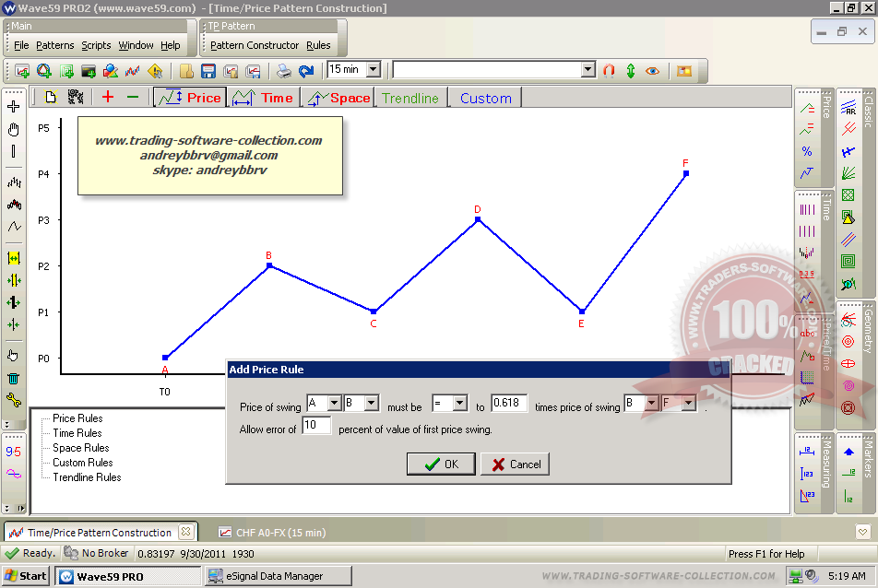878x588 pixels.
Task: Open the Patterns menu
Action: coord(55,45)
